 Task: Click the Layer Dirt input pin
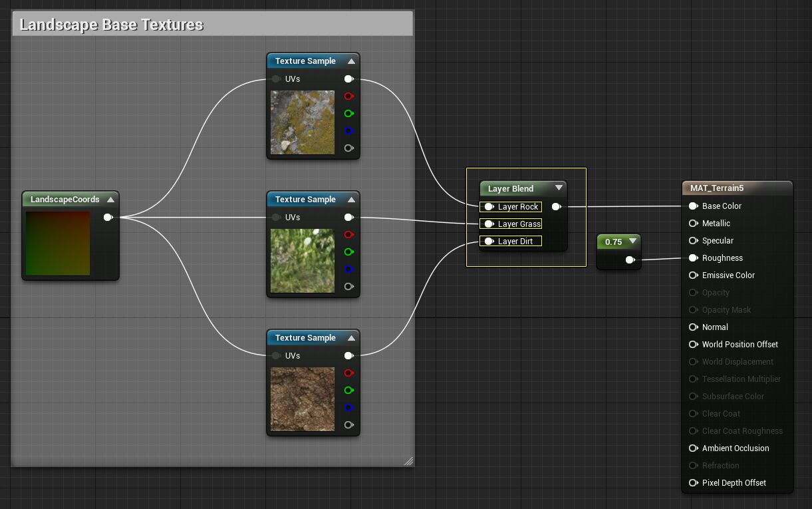click(489, 242)
